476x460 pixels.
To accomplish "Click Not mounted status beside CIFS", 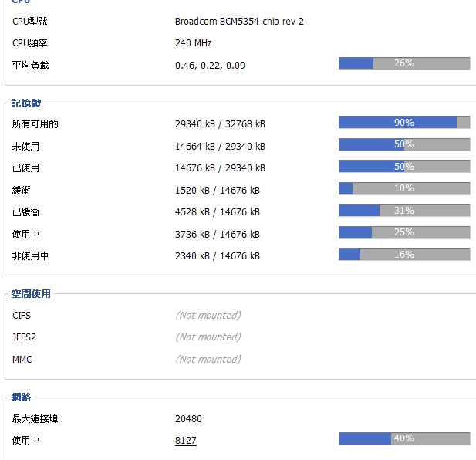I will (x=208, y=316).
